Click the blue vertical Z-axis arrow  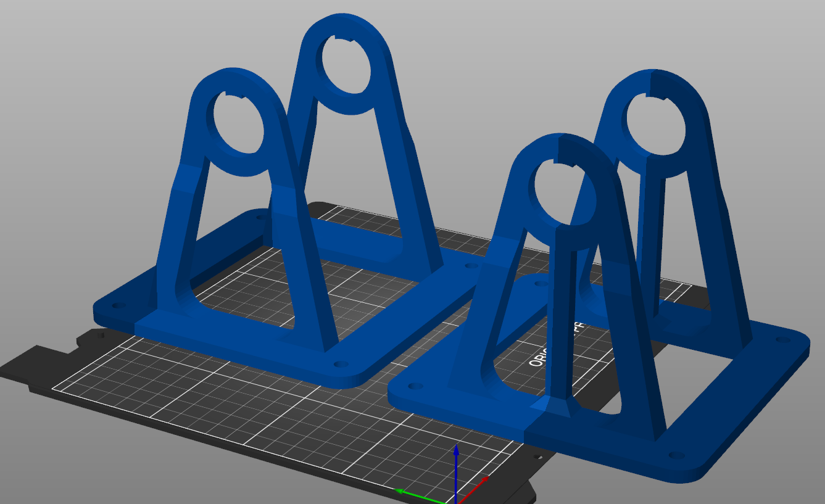[x=455, y=463]
